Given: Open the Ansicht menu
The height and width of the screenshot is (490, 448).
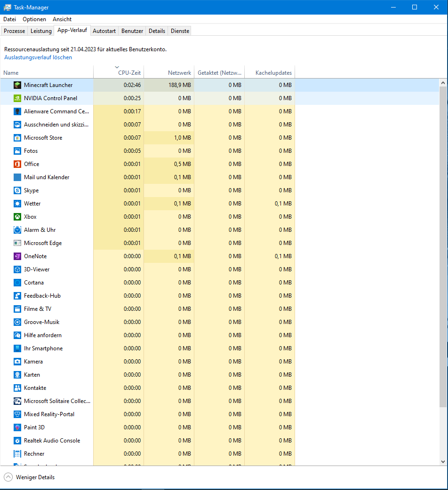Looking at the screenshot, I should tap(62, 19).
